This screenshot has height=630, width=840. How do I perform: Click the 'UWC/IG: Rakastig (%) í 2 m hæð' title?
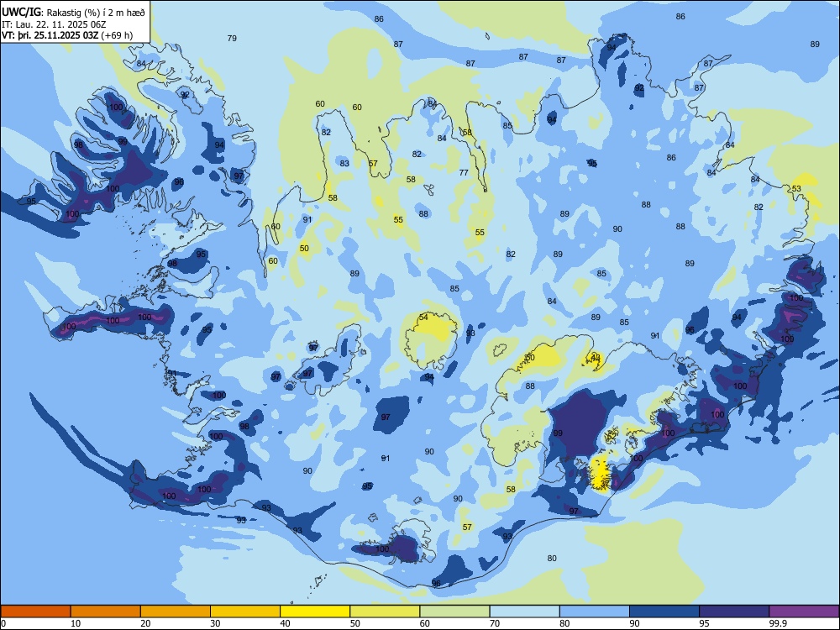point(73,13)
